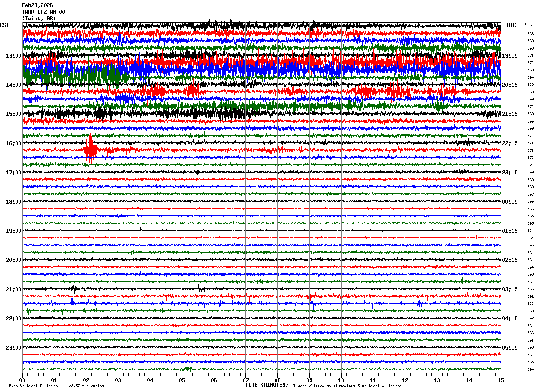Click the 22:00 CST time label
The width and height of the screenshot is (536, 392).
(x=14, y=319)
